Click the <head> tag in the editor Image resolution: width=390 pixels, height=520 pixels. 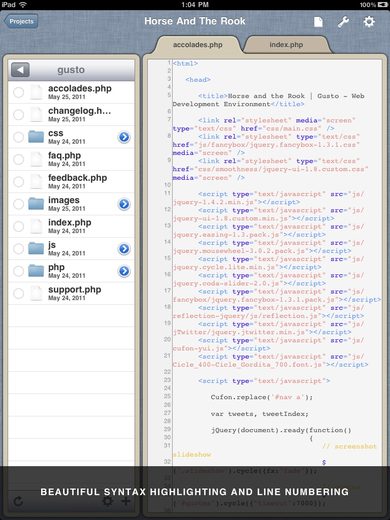click(198, 80)
